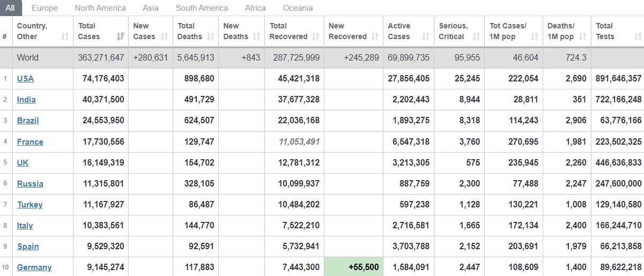Select World total cases 363,271,647
This screenshot has width=644, height=276.
[x=101, y=57]
